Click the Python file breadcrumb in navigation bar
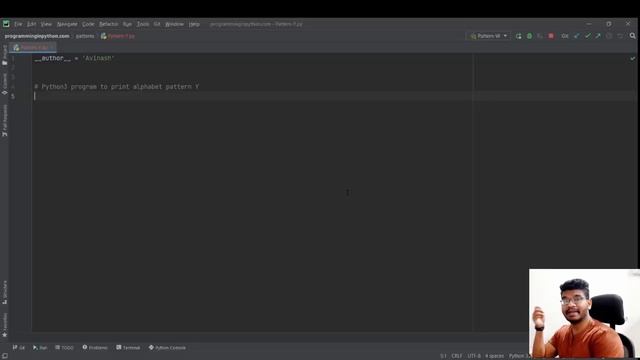This screenshot has width=640, height=360. click(x=118, y=36)
